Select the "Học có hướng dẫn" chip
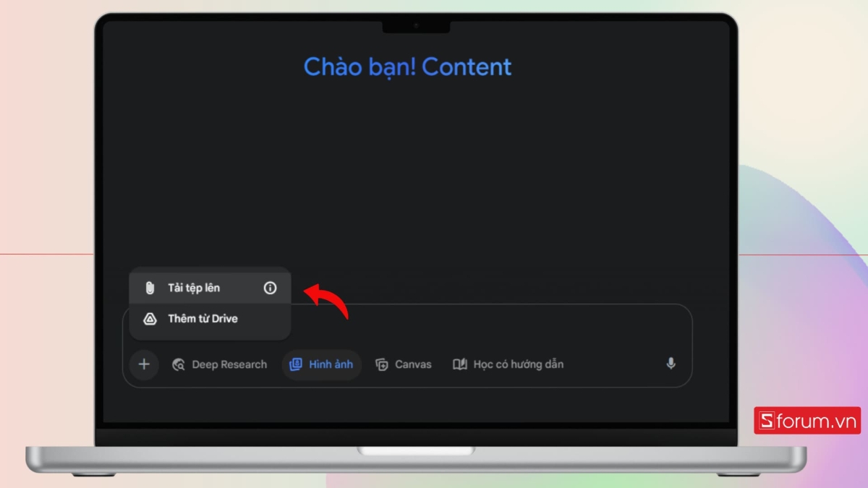 508,364
